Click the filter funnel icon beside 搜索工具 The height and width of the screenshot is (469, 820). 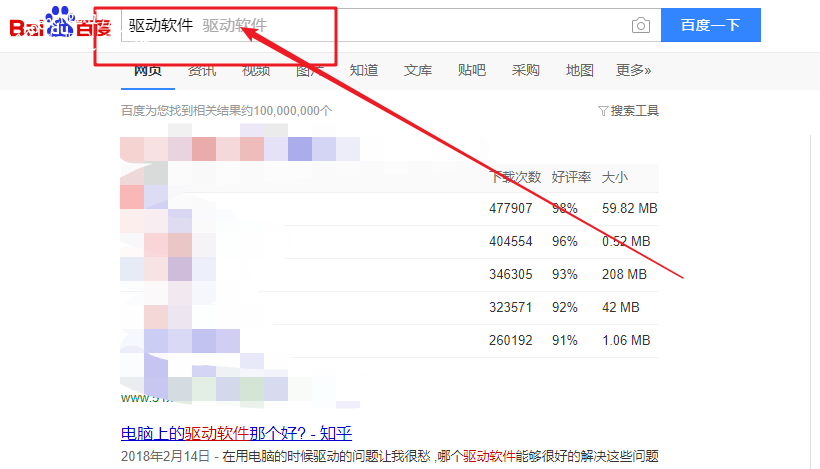[603, 111]
